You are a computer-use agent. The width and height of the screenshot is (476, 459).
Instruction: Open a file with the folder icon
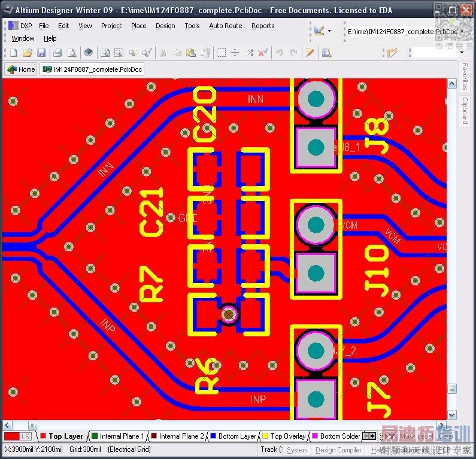[x=28, y=53]
